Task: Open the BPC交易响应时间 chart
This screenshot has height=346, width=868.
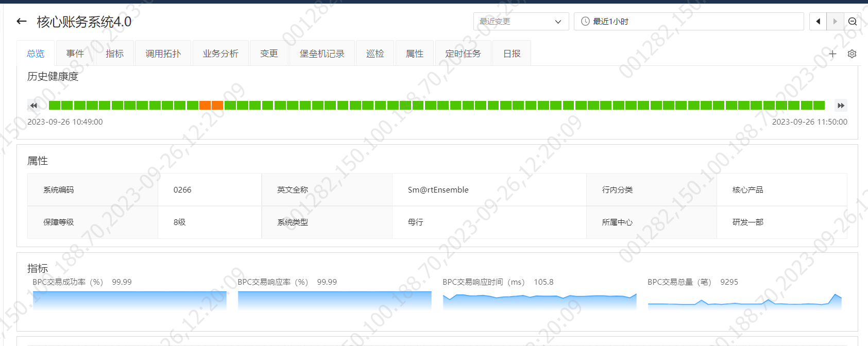Action: [540, 301]
